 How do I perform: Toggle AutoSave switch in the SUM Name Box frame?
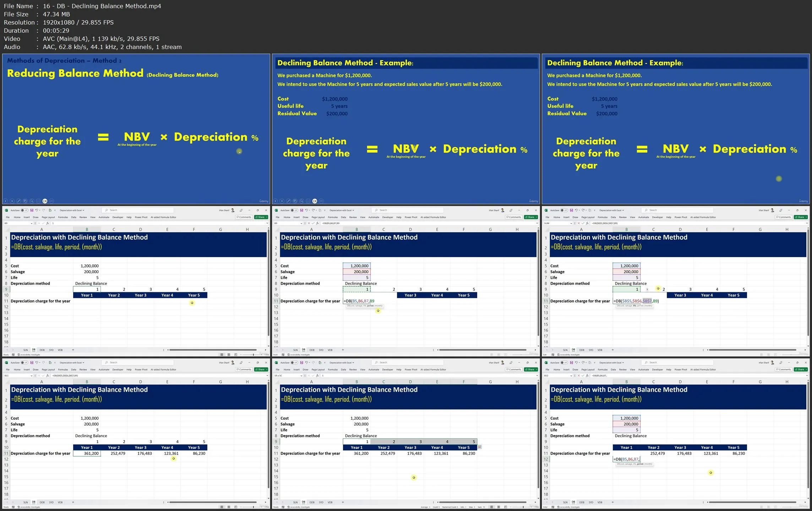(x=564, y=210)
